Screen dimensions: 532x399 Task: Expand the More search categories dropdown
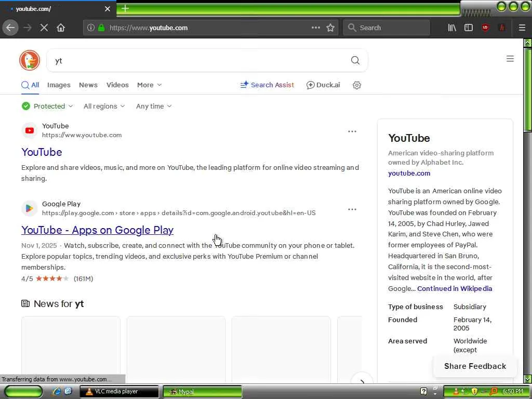[x=149, y=85]
